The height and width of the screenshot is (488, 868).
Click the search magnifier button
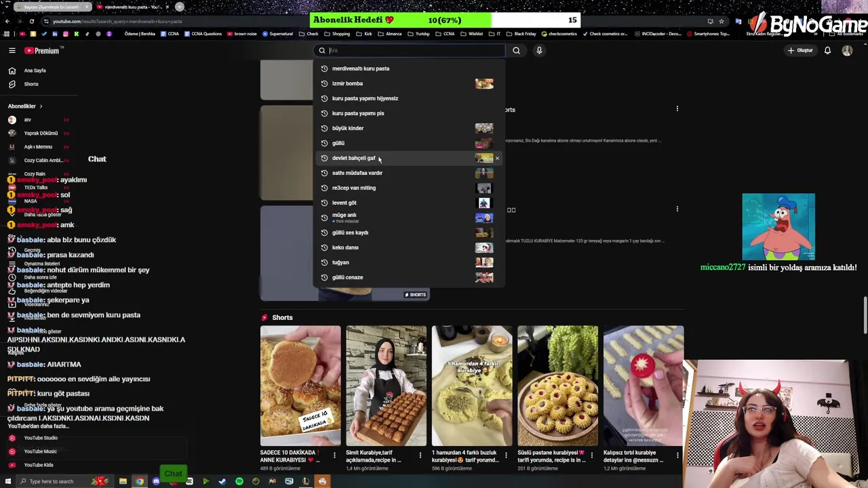(x=516, y=50)
